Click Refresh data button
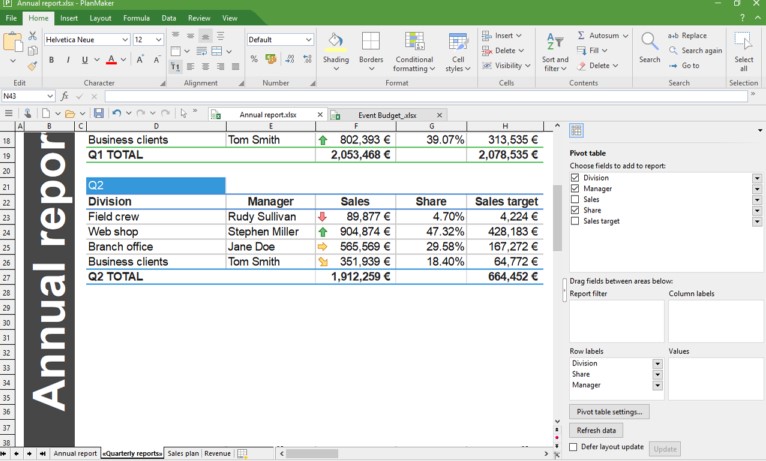 coord(596,430)
